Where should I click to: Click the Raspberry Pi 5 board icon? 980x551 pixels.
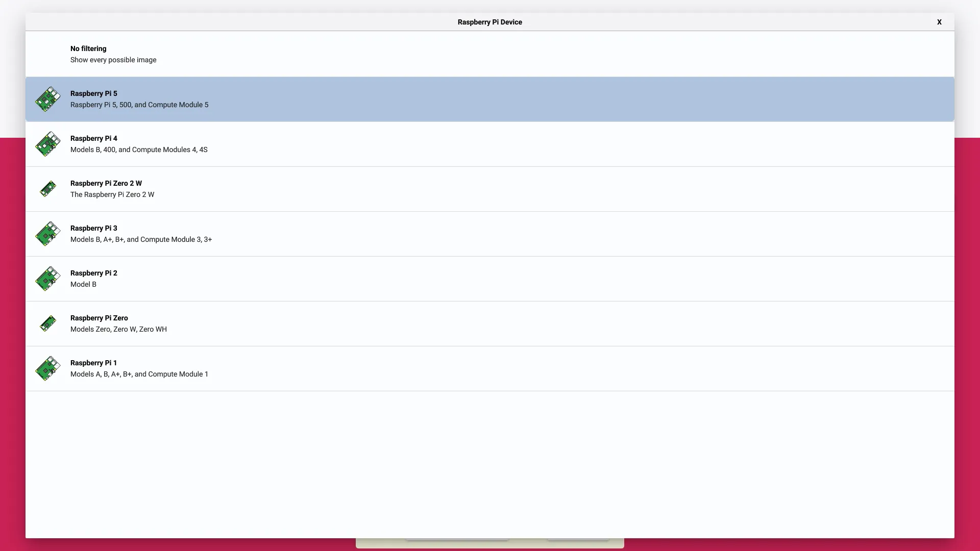tap(48, 99)
